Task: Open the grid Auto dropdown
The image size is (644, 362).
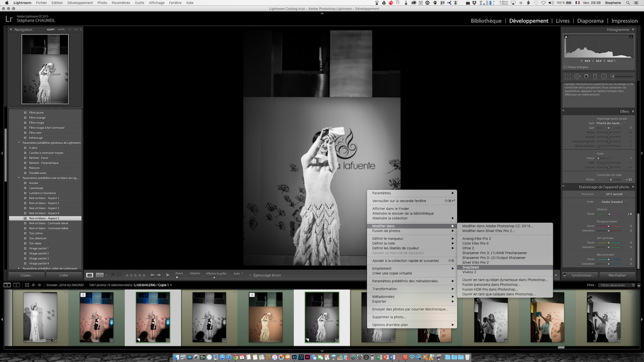Action: click(238, 273)
